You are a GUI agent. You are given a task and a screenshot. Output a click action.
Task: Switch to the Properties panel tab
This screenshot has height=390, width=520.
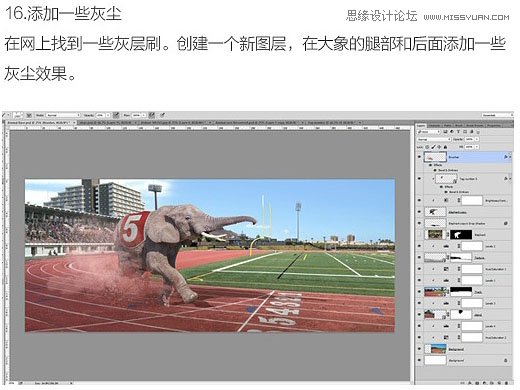494,126
